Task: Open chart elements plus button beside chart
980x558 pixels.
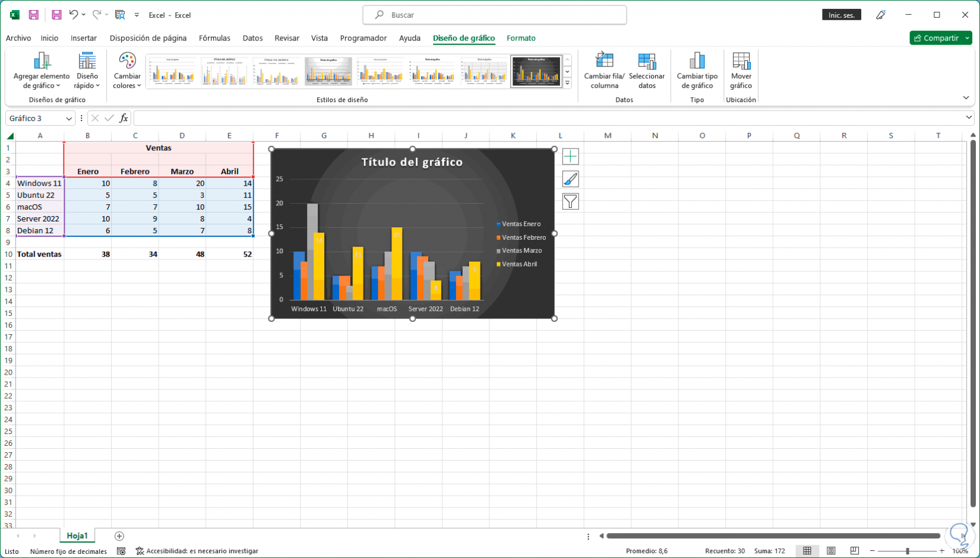Action: [570, 157]
